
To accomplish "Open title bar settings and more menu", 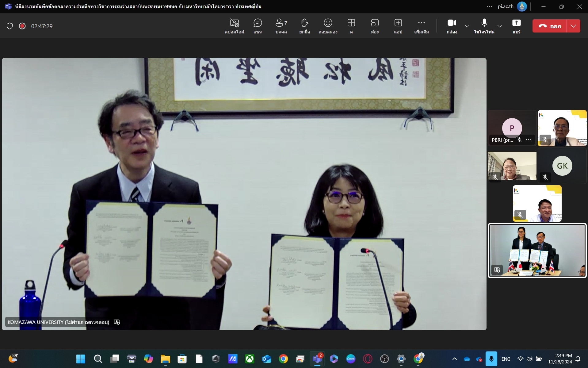I will click(489, 6).
